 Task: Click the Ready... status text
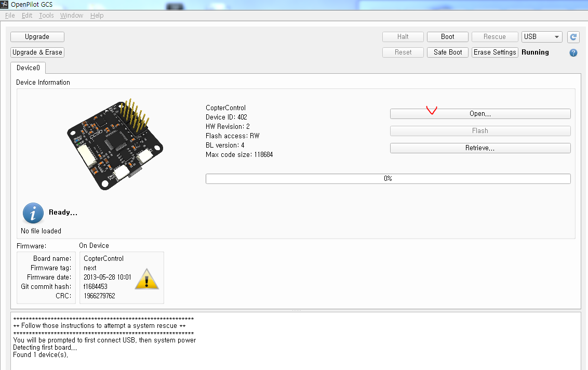[63, 213]
